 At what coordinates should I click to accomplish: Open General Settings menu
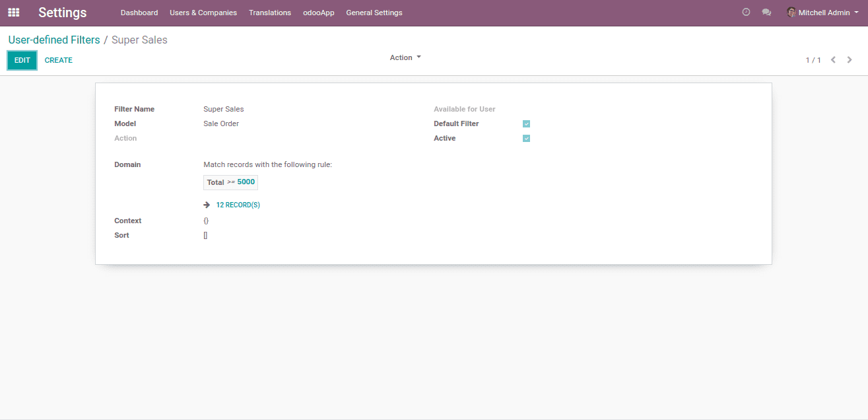click(x=374, y=13)
